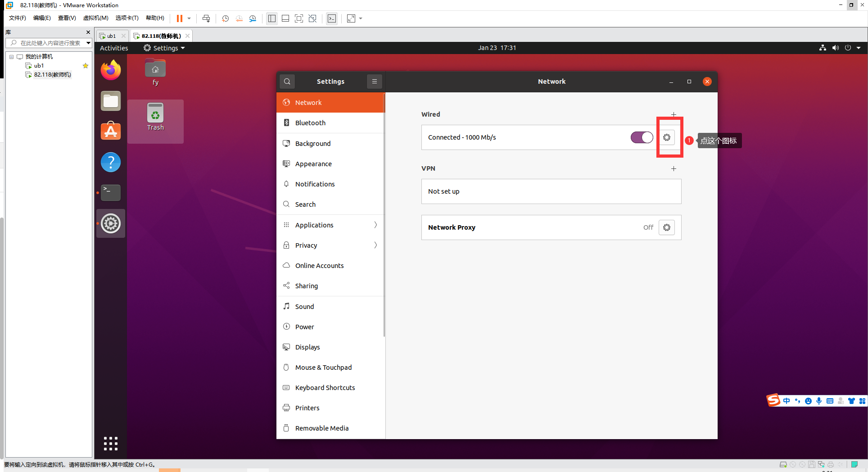Open the stretch guest dropdown arrow

click(361, 18)
